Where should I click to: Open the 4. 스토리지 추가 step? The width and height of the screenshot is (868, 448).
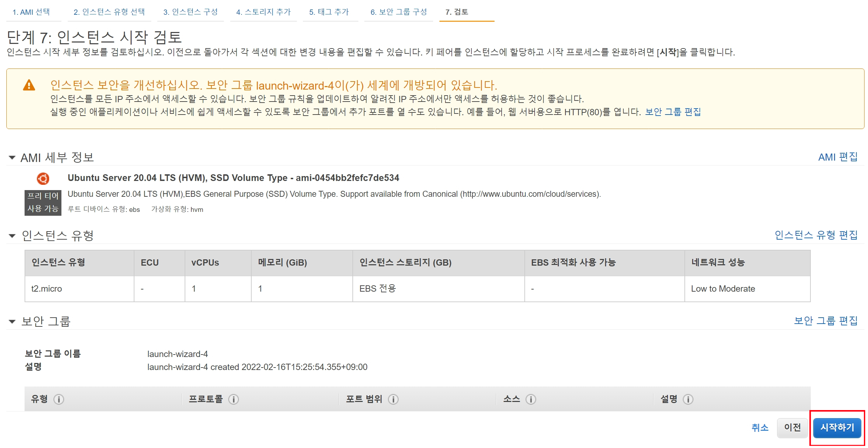[263, 12]
